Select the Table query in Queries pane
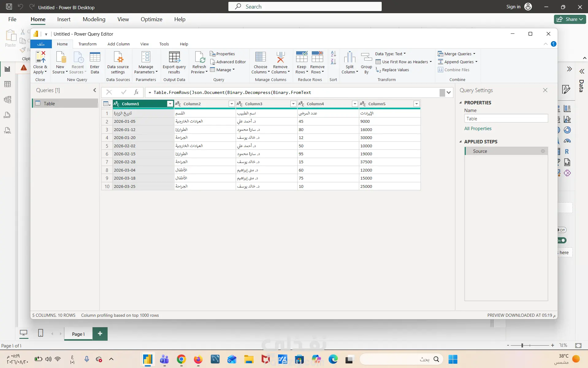Screen dimensions: 588x368 [x=65, y=103]
